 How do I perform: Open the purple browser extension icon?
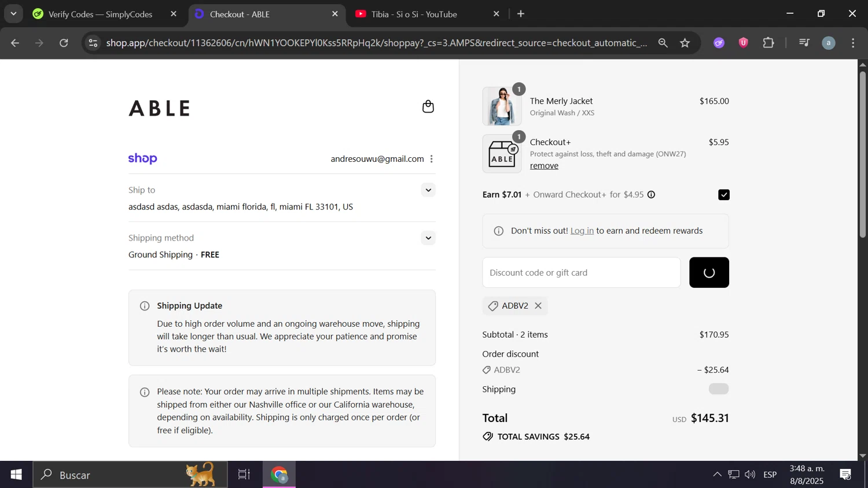click(x=719, y=43)
